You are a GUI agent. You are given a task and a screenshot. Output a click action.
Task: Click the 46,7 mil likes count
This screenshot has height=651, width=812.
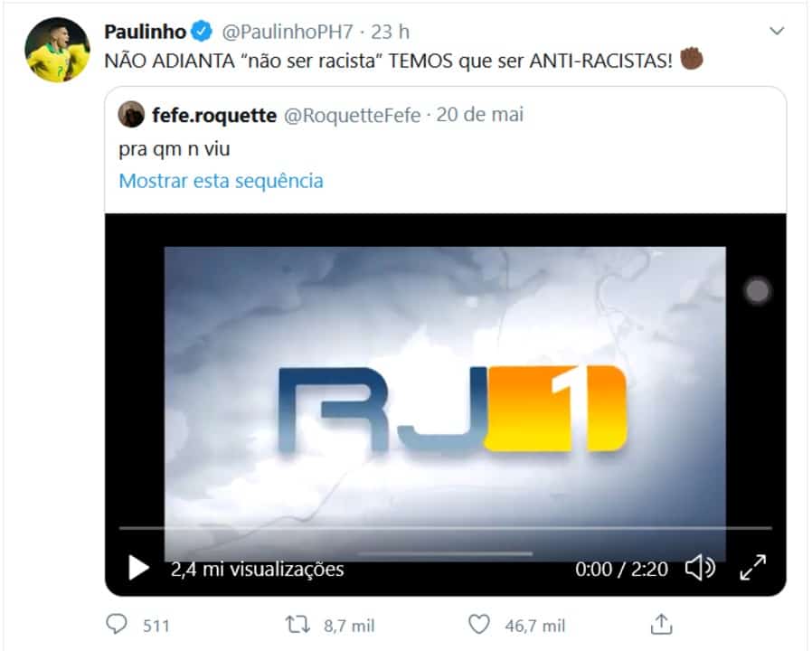[x=535, y=626]
